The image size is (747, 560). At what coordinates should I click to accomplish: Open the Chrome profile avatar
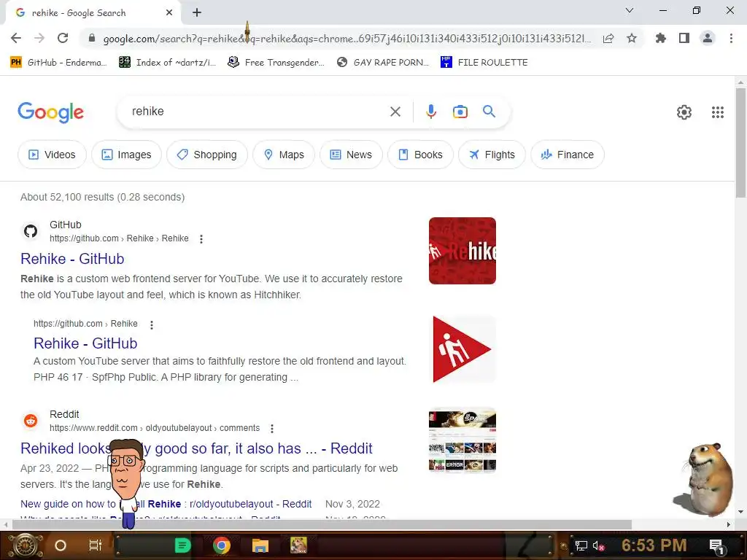(x=708, y=38)
